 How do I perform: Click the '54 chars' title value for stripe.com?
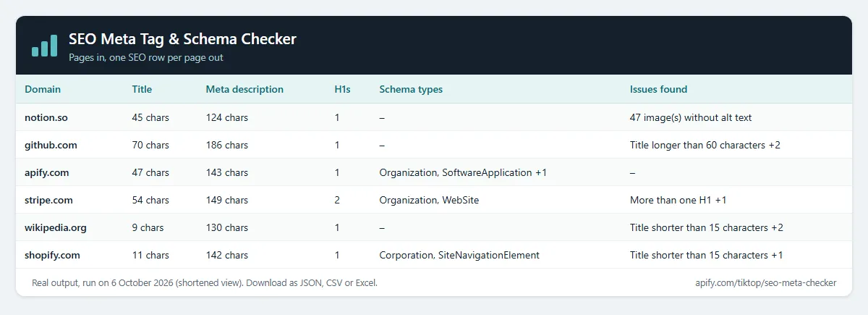pyautogui.click(x=150, y=200)
